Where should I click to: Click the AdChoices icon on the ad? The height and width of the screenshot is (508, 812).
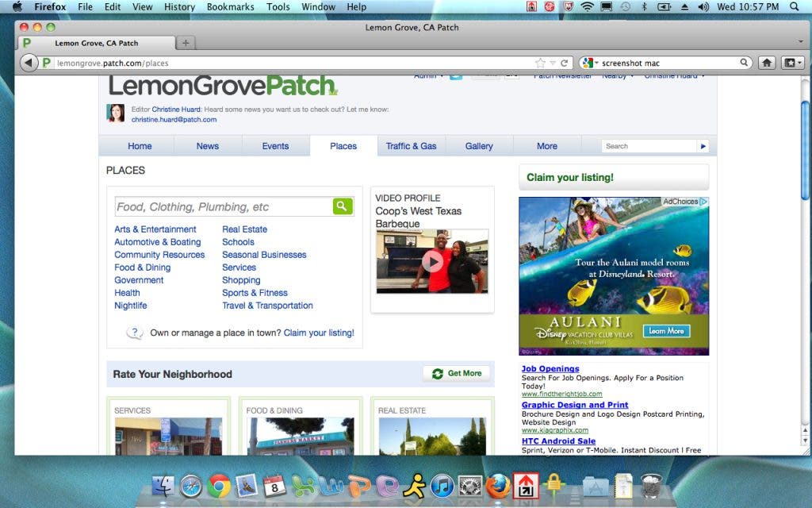coord(704,201)
